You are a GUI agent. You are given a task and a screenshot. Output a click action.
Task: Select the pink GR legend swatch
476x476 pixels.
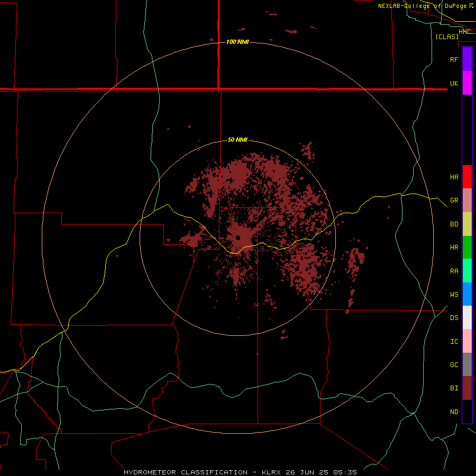(x=467, y=200)
